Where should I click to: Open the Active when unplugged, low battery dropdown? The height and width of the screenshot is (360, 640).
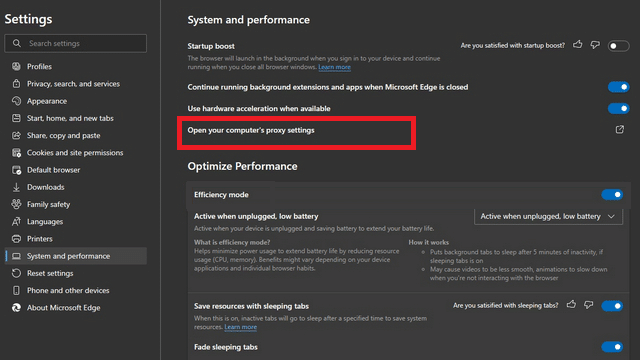(548, 216)
